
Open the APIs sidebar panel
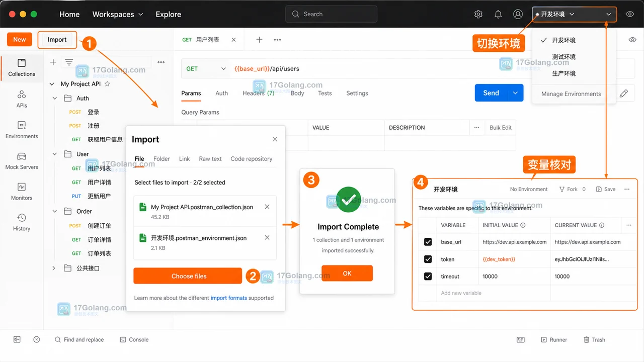point(22,99)
